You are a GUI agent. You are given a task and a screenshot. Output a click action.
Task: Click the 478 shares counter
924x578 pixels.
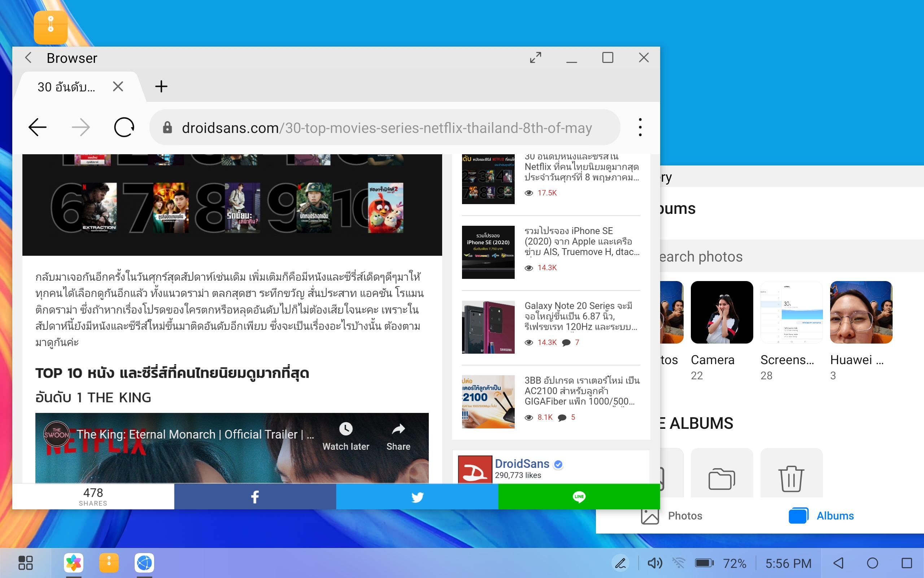click(93, 497)
